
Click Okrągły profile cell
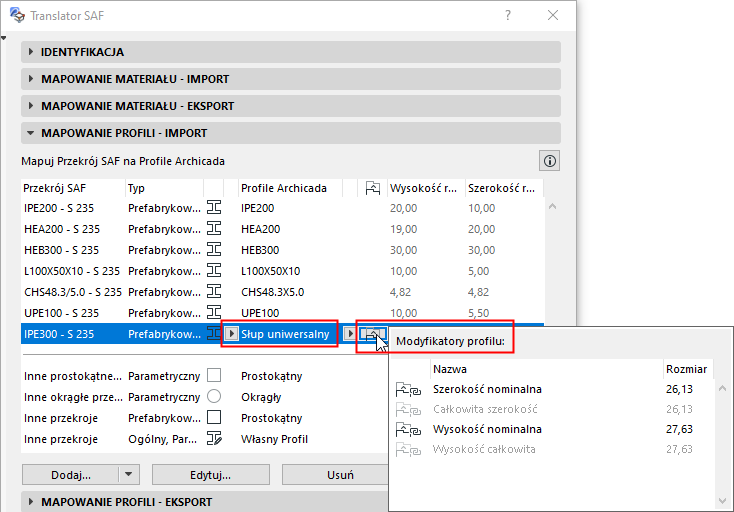click(x=261, y=397)
